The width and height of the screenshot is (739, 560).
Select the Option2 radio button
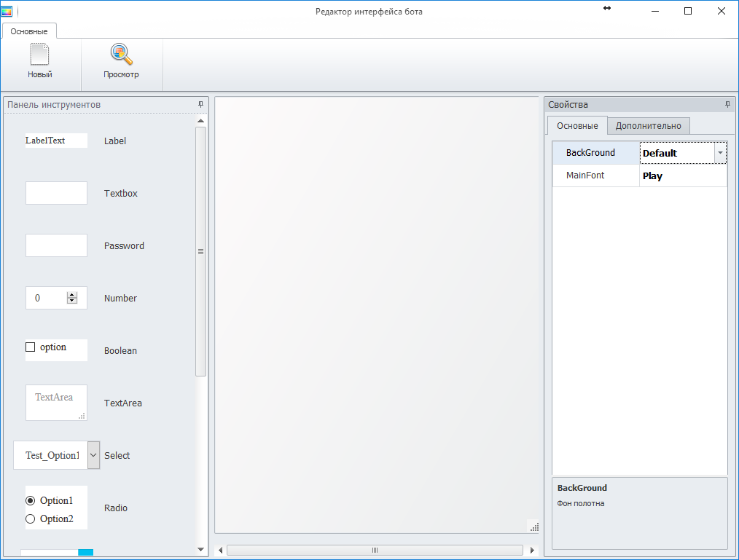(x=30, y=519)
